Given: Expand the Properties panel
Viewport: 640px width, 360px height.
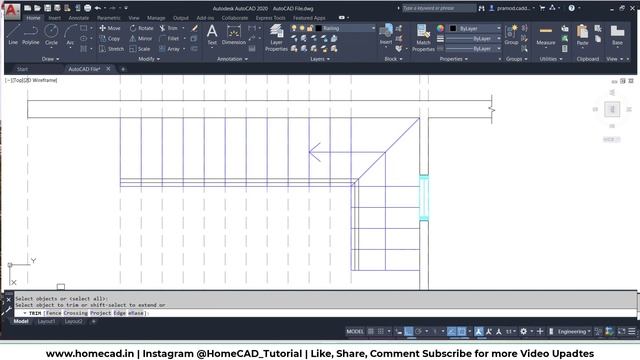Looking at the screenshot, I should [x=453, y=59].
